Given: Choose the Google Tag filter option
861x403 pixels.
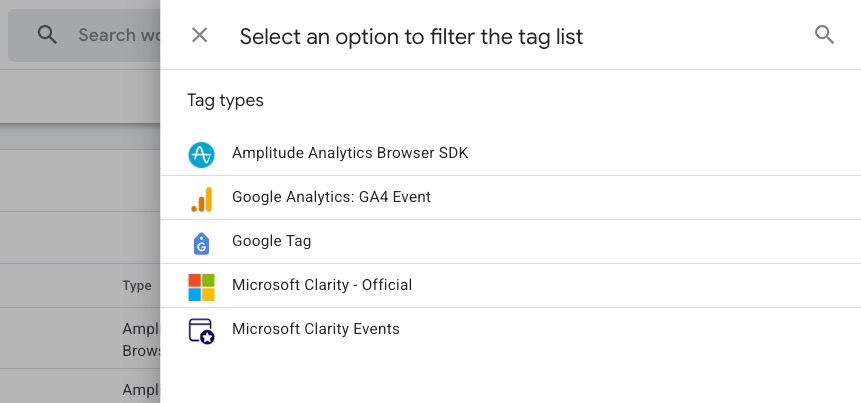Looking at the screenshot, I should [511, 242].
